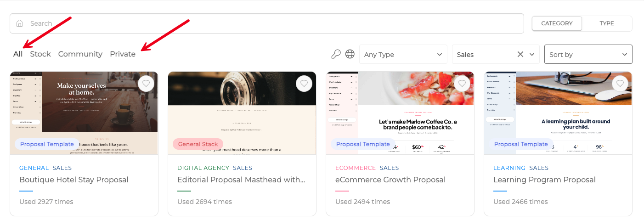The height and width of the screenshot is (220, 644).
Task: Clear the Sales category filter
Action: tap(520, 54)
